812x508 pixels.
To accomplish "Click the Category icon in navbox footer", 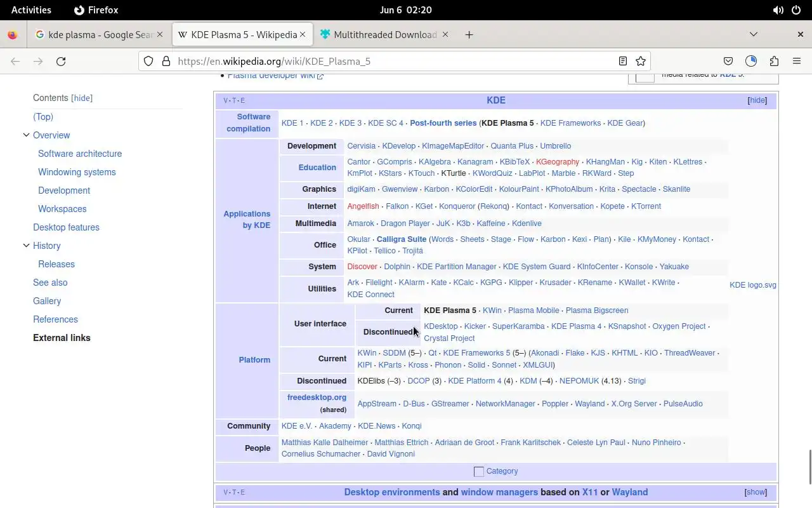I will tap(479, 472).
